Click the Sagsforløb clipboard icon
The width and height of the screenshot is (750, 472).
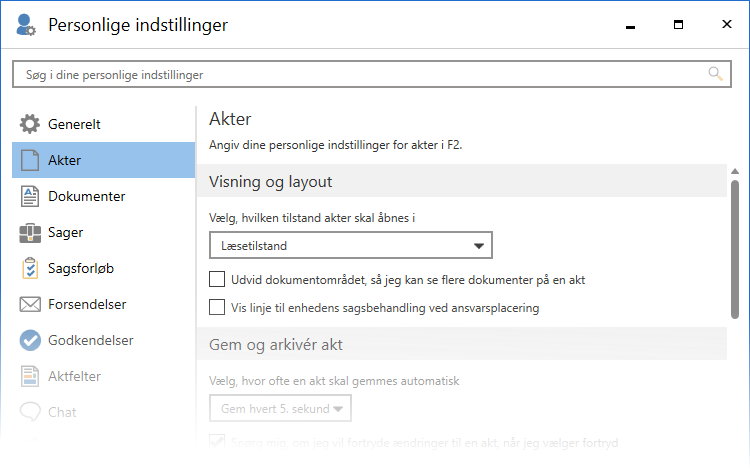(x=30, y=269)
